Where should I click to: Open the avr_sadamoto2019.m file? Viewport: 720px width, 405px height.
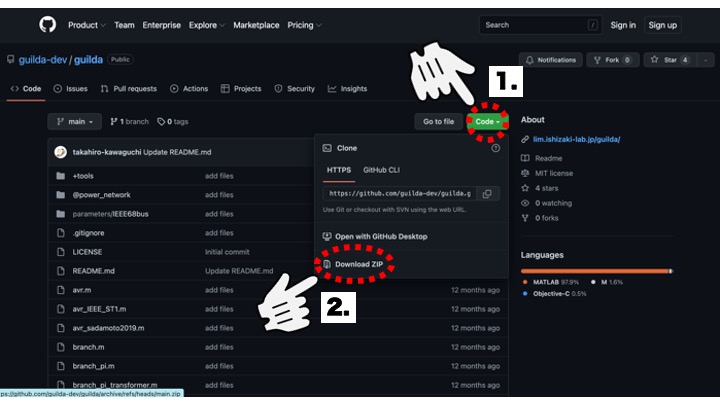(x=108, y=328)
